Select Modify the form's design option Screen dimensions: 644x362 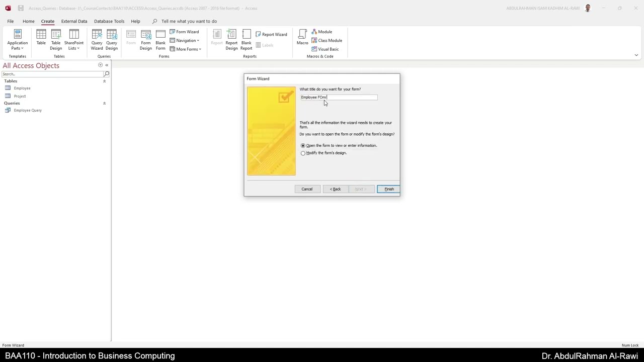(303, 153)
